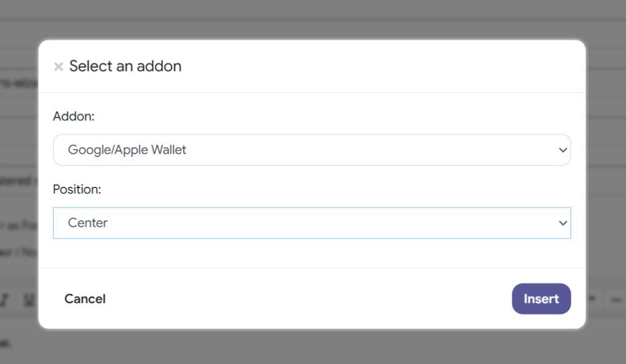Screen dimensions: 626x364
Task: Click the Cancel button
Action: pyautogui.click(x=85, y=299)
